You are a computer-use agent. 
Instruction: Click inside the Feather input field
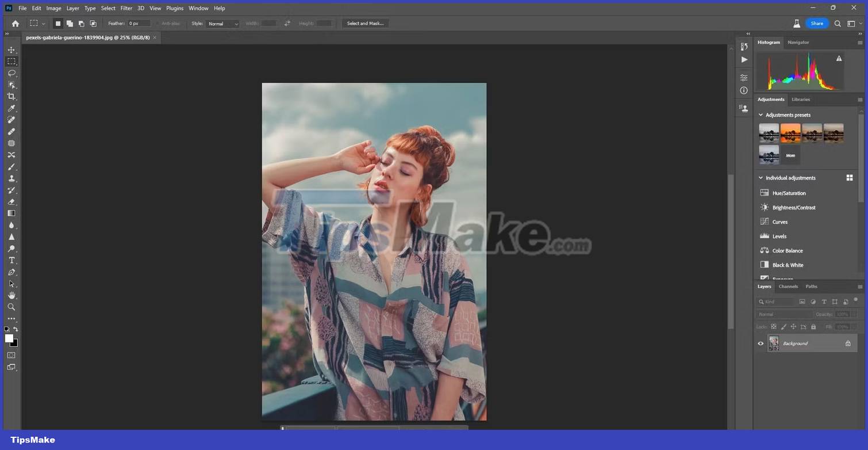click(x=138, y=23)
